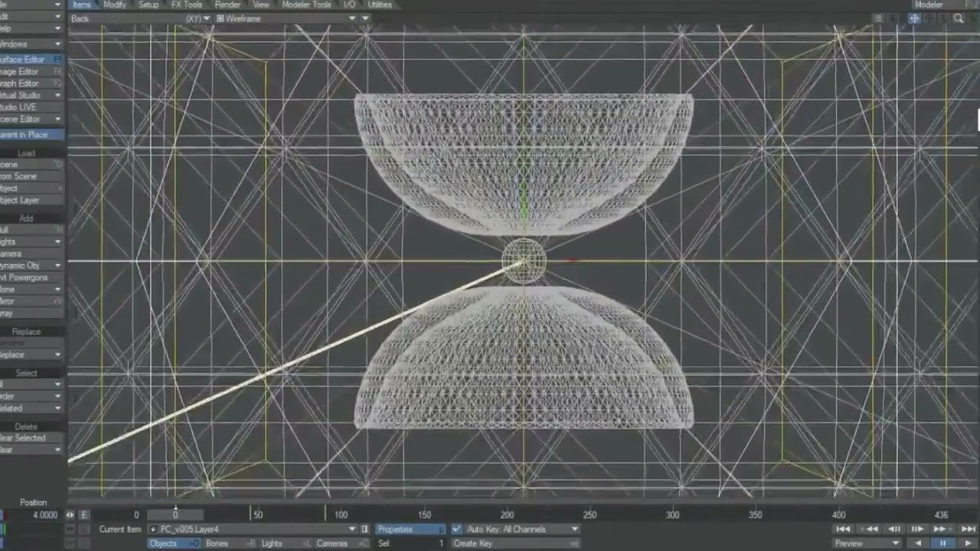Open the I/O tab
The width and height of the screenshot is (980, 551).
pyautogui.click(x=349, y=5)
